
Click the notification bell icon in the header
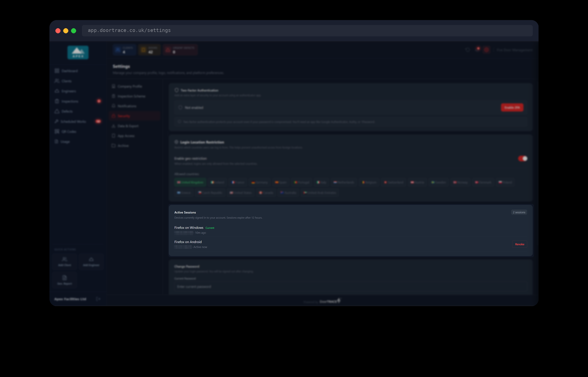[x=477, y=50]
